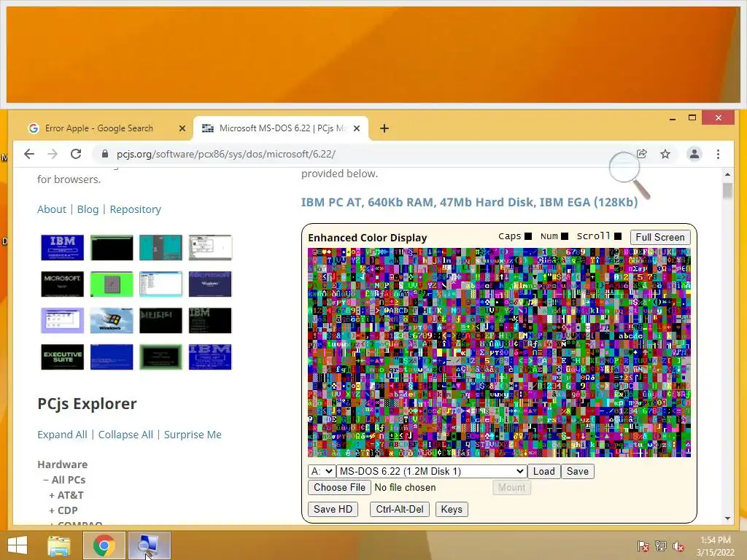Open the MS-DOS 6.22 disk dropdown
The height and width of the screenshot is (560, 747).
tap(432, 472)
